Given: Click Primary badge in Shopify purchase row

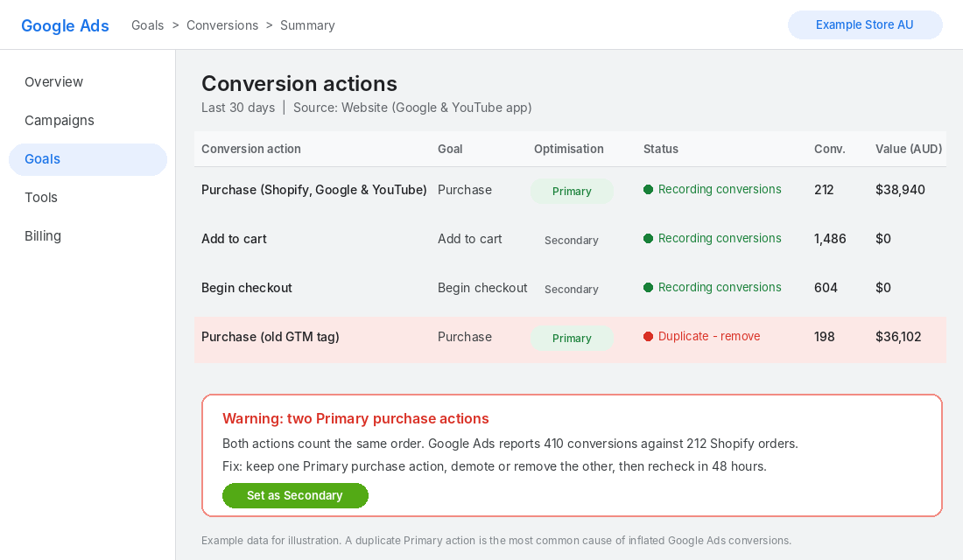Looking at the screenshot, I should coord(572,191).
